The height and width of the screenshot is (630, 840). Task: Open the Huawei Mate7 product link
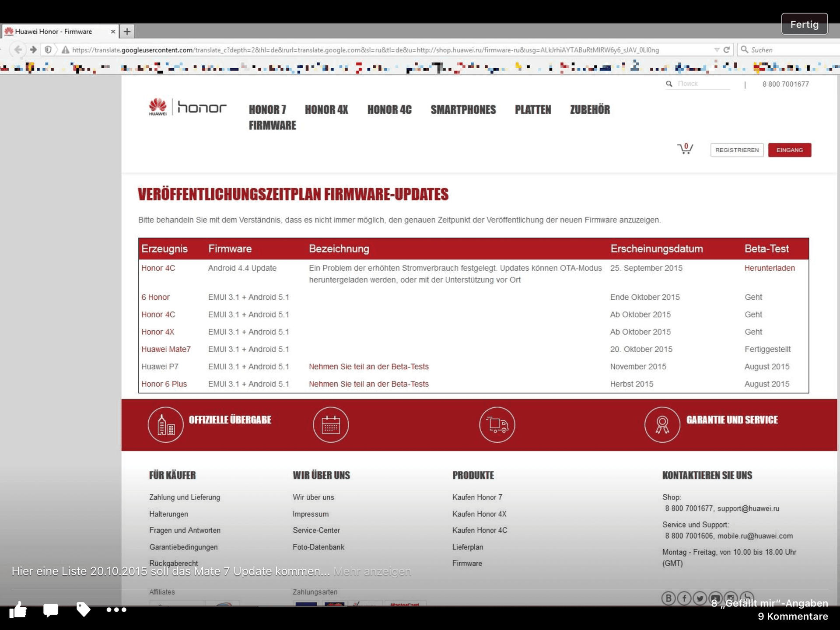166,349
